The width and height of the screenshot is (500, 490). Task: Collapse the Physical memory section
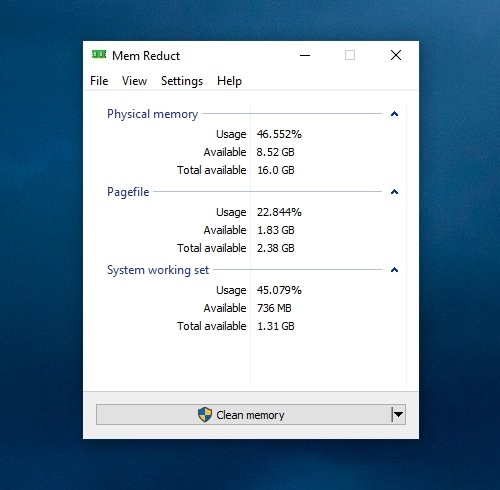(394, 114)
